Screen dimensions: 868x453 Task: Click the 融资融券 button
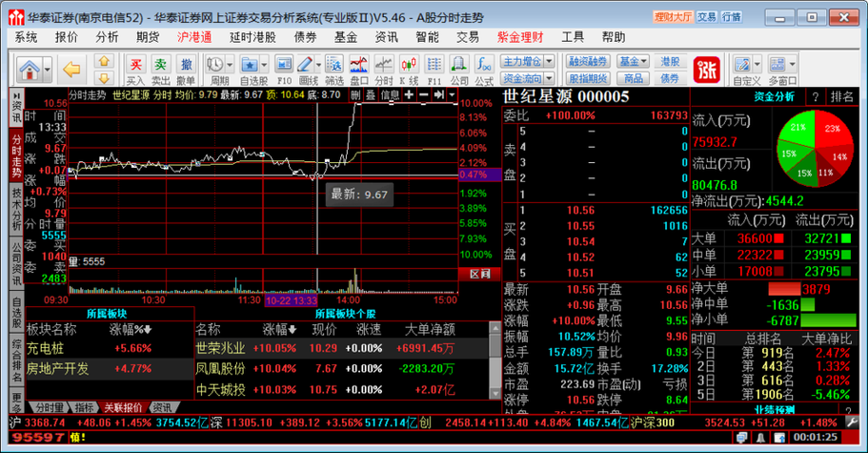pos(588,61)
